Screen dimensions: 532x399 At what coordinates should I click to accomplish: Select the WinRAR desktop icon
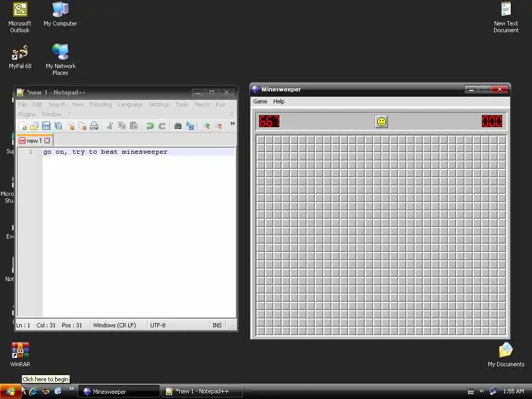coord(20,354)
